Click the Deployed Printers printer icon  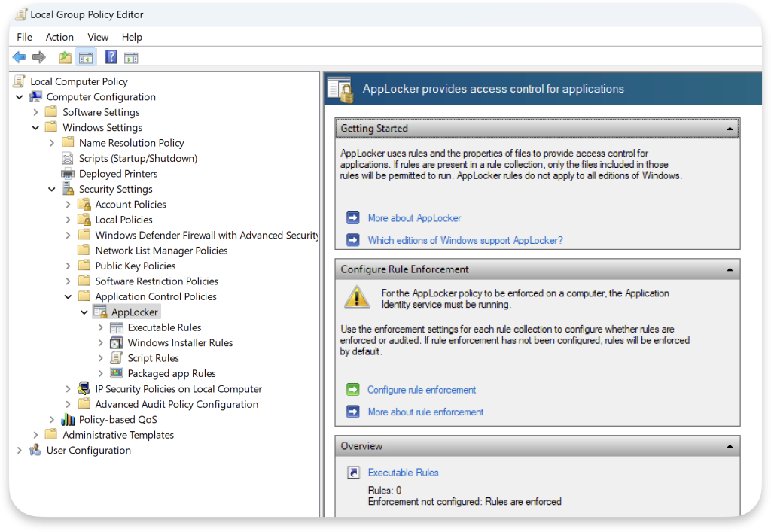pyautogui.click(x=67, y=173)
